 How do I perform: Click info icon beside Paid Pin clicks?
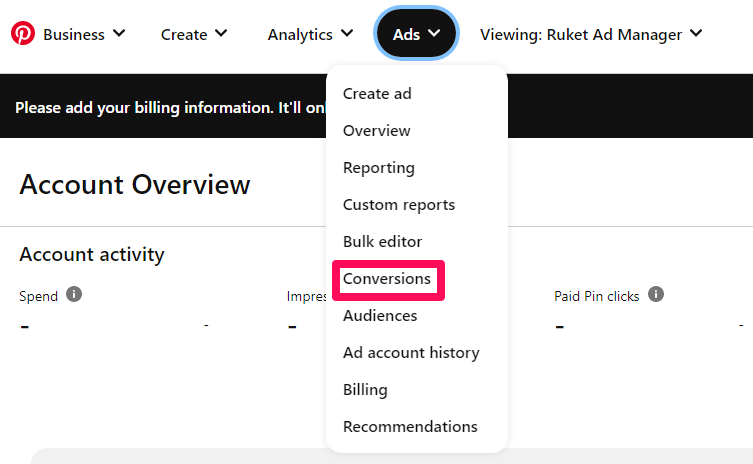point(656,294)
